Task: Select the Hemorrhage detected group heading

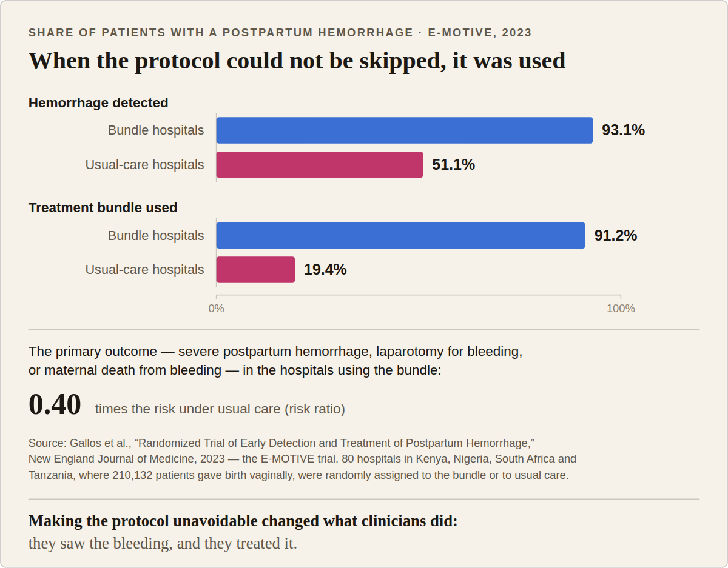Action: coord(98,103)
